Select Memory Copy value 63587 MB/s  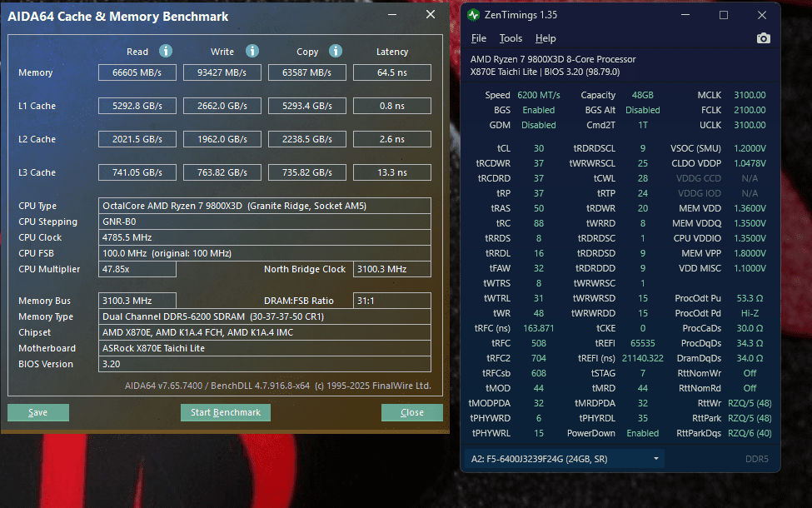[307, 72]
